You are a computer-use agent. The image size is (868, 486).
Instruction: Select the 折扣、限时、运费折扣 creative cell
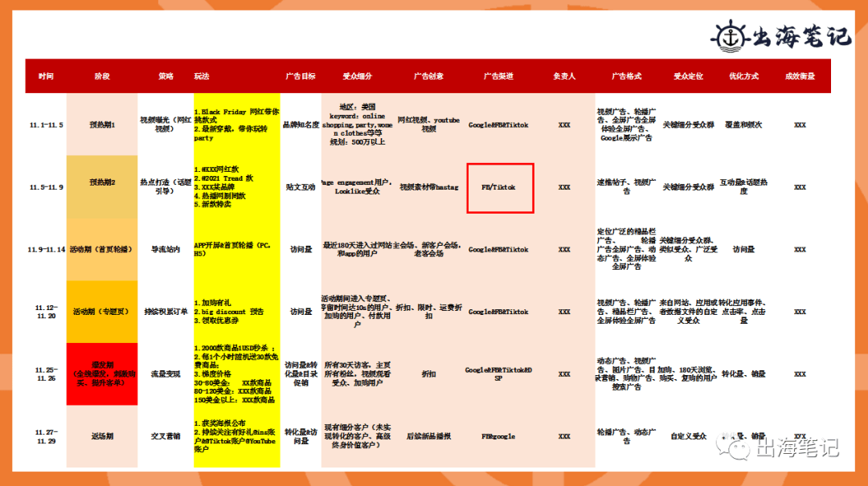[428, 312]
